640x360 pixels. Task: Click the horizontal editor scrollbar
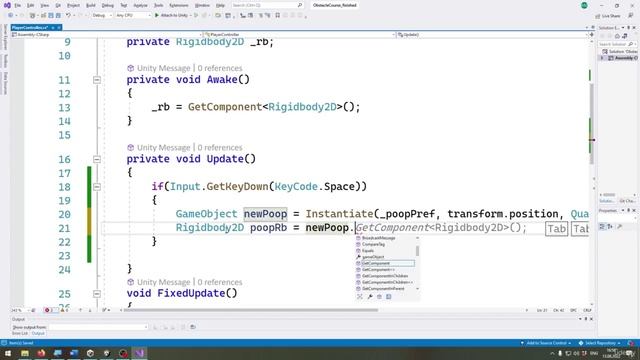coord(251,310)
